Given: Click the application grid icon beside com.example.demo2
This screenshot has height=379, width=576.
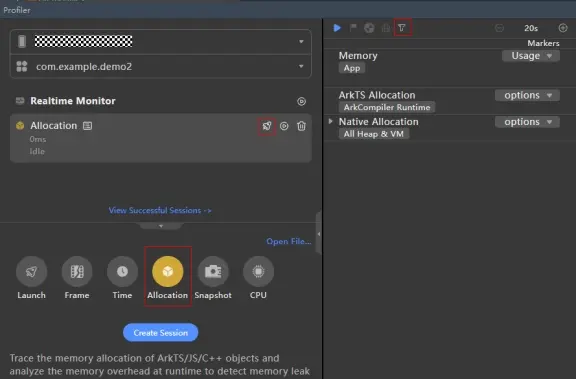Looking at the screenshot, I should 22,66.
